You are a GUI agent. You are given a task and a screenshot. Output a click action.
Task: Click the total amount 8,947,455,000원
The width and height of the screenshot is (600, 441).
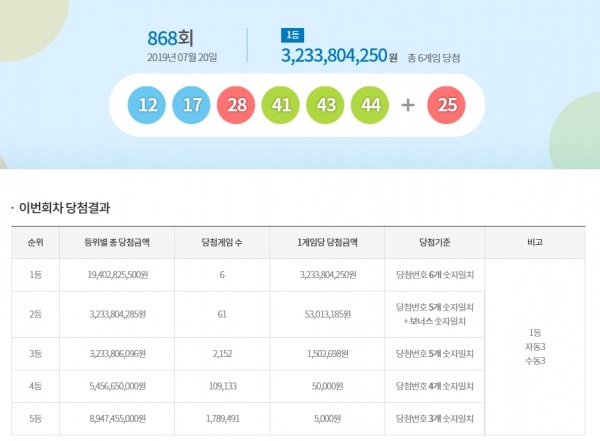coord(117,418)
